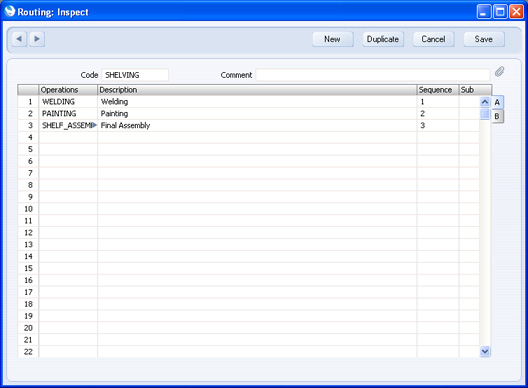Cancel the changes to this routing
528x388 pixels.
[x=433, y=39]
